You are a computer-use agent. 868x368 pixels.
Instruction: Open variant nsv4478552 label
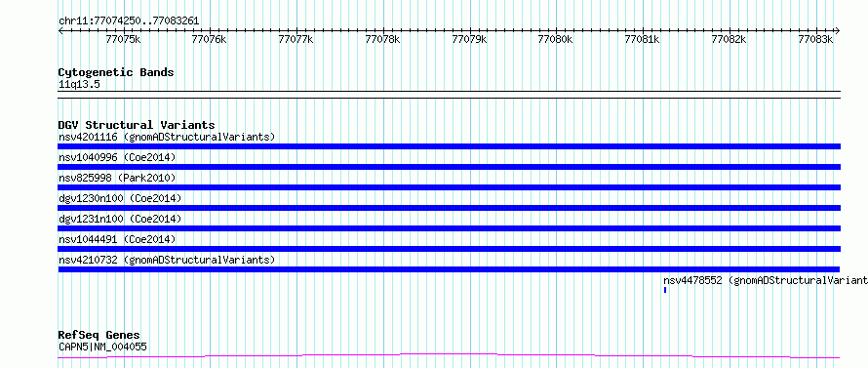[766, 280]
